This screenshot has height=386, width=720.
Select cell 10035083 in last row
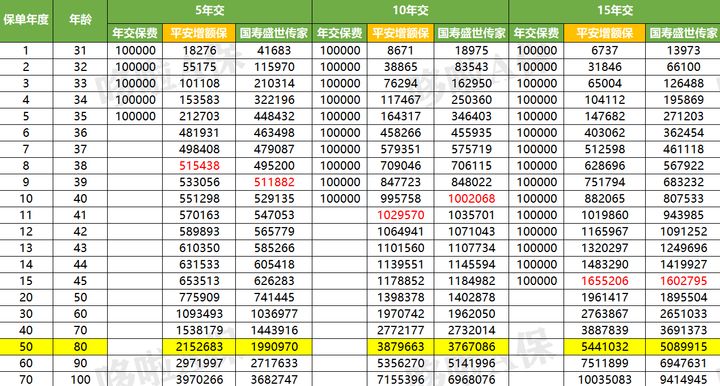pos(605,380)
